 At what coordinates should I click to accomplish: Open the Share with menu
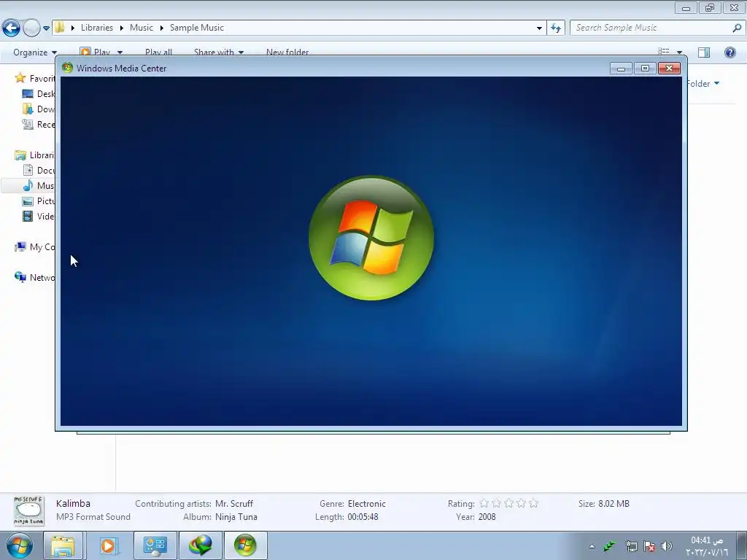219,52
